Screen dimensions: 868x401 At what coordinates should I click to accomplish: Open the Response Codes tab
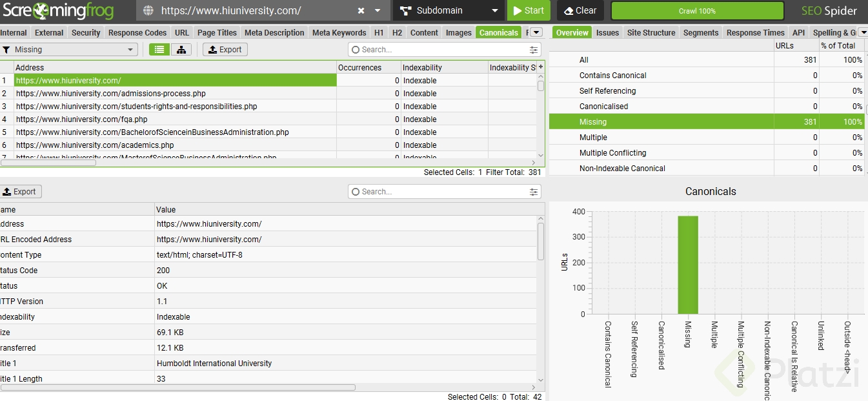pyautogui.click(x=137, y=33)
